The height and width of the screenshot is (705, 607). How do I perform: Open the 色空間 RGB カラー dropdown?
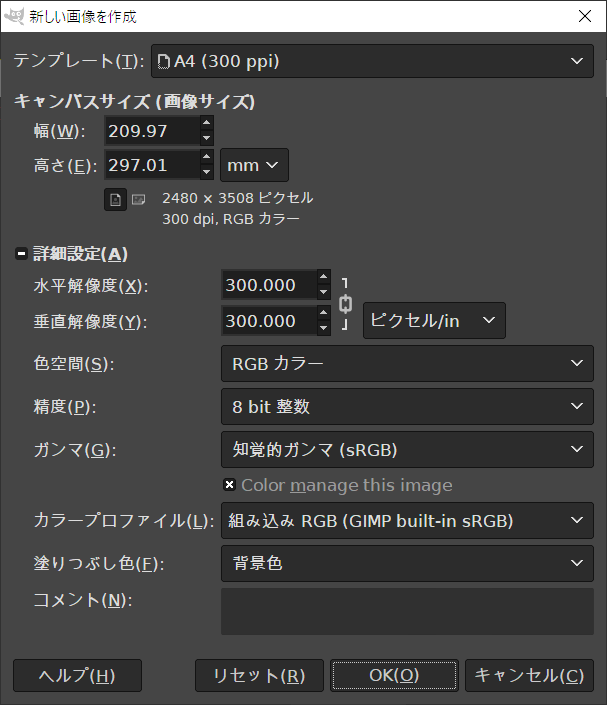tap(407, 363)
